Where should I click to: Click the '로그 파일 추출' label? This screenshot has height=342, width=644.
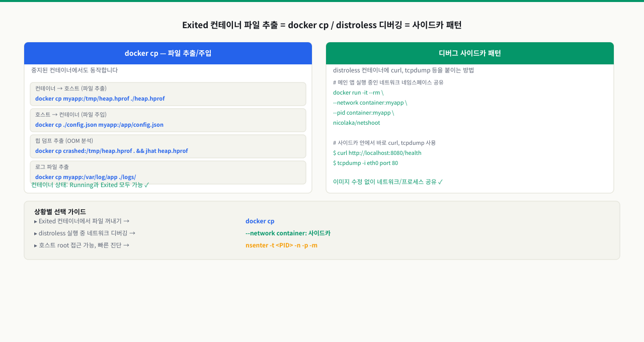[x=52, y=167]
